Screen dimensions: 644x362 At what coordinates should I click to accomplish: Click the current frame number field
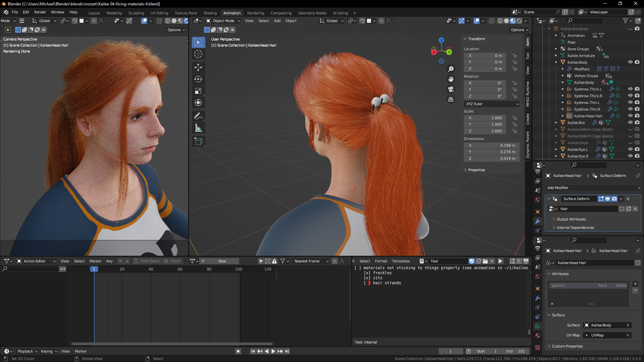(x=450, y=351)
